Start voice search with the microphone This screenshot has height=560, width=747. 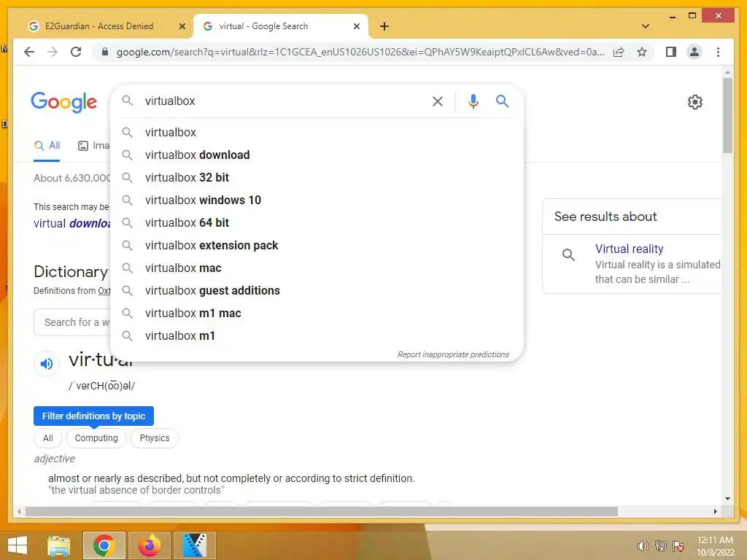473,101
